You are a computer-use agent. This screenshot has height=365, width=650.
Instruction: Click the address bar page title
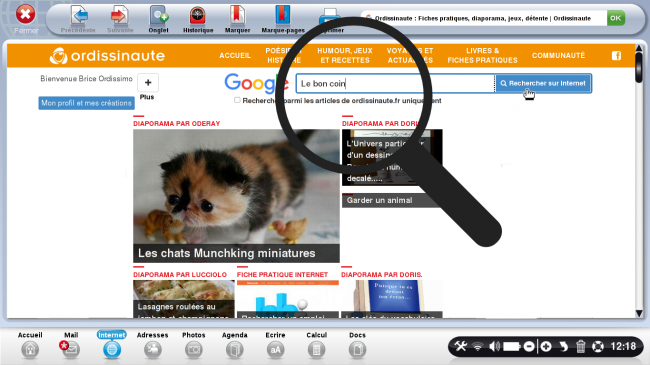click(483, 18)
